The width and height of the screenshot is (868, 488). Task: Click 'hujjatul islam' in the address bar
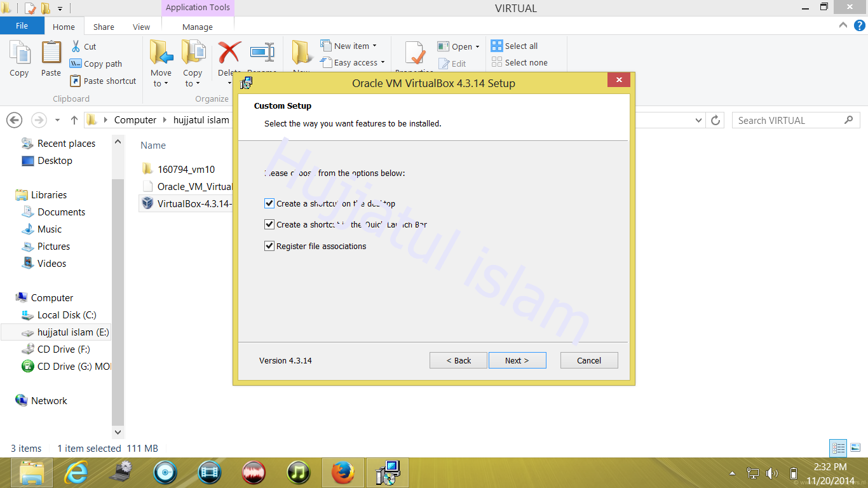tap(201, 120)
